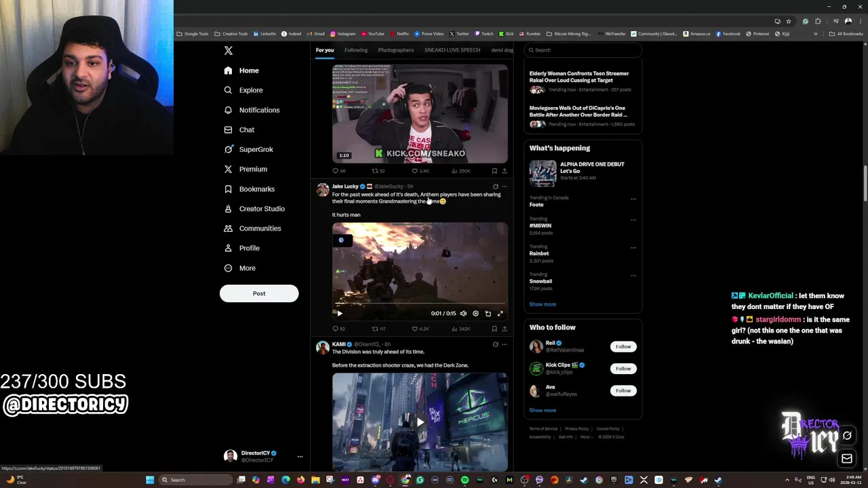Viewport: 868px width, 488px height.
Task: Click the Post button
Action: click(259, 293)
